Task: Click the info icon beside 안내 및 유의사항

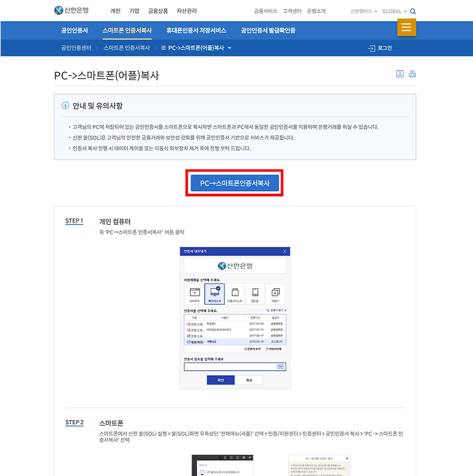Action: [x=65, y=105]
